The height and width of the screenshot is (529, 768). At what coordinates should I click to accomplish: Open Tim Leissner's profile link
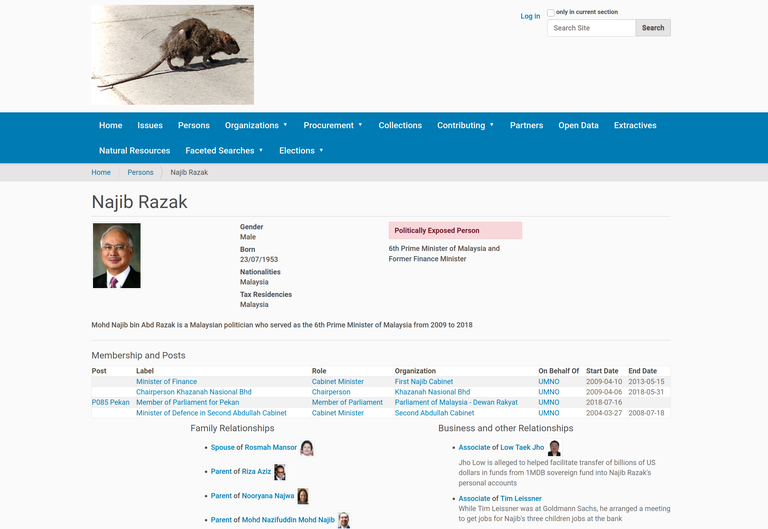coord(521,499)
